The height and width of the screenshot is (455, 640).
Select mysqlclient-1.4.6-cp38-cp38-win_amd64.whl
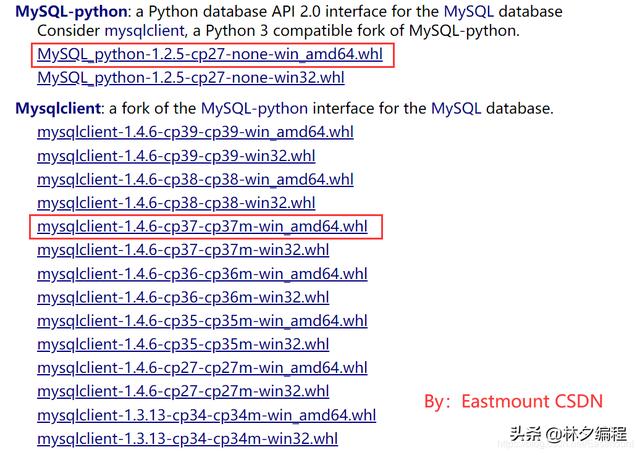195,180
